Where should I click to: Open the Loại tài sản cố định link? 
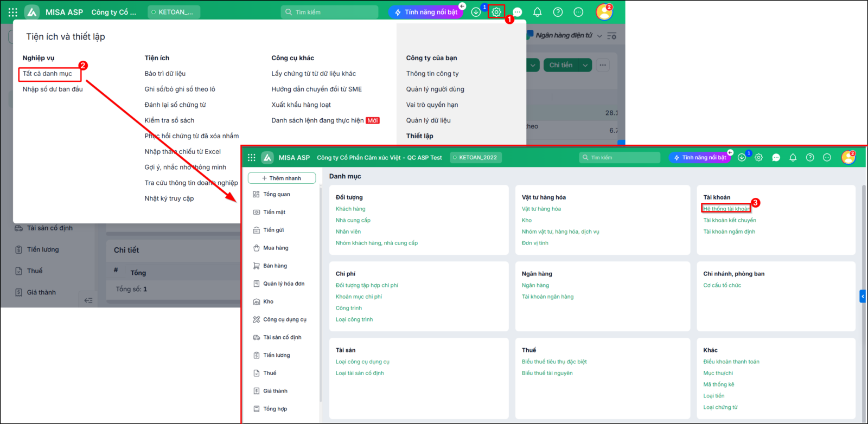pos(360,373)
